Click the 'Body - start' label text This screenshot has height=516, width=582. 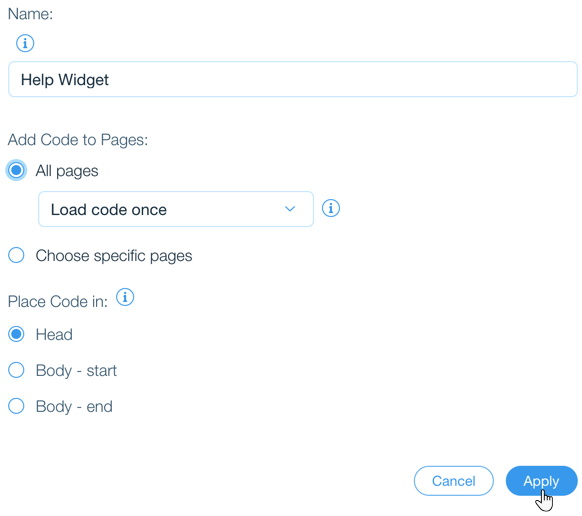76,370
